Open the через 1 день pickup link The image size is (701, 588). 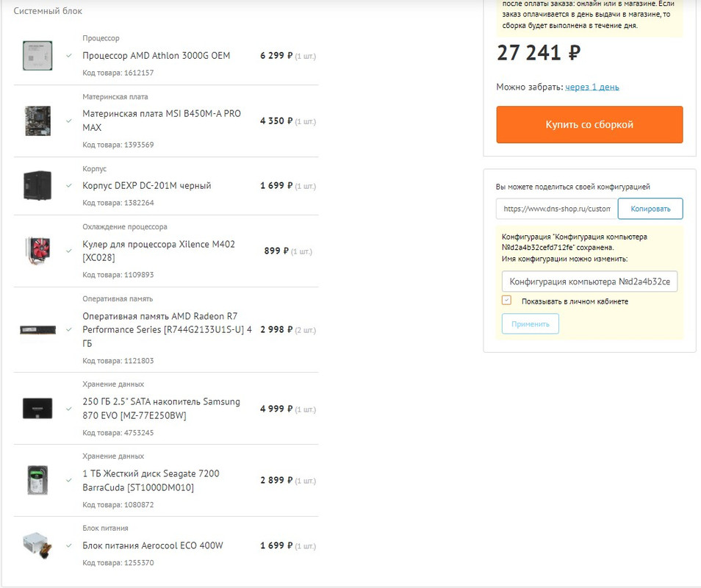coord(592,87)
